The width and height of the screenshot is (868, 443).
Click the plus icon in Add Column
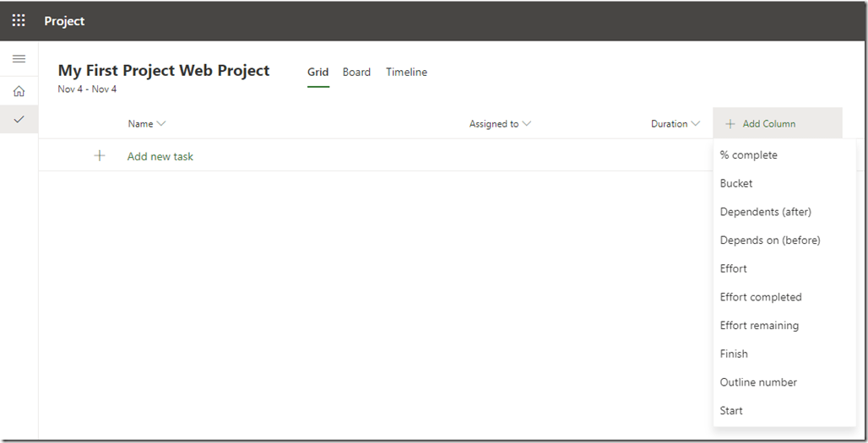point(730,124)
